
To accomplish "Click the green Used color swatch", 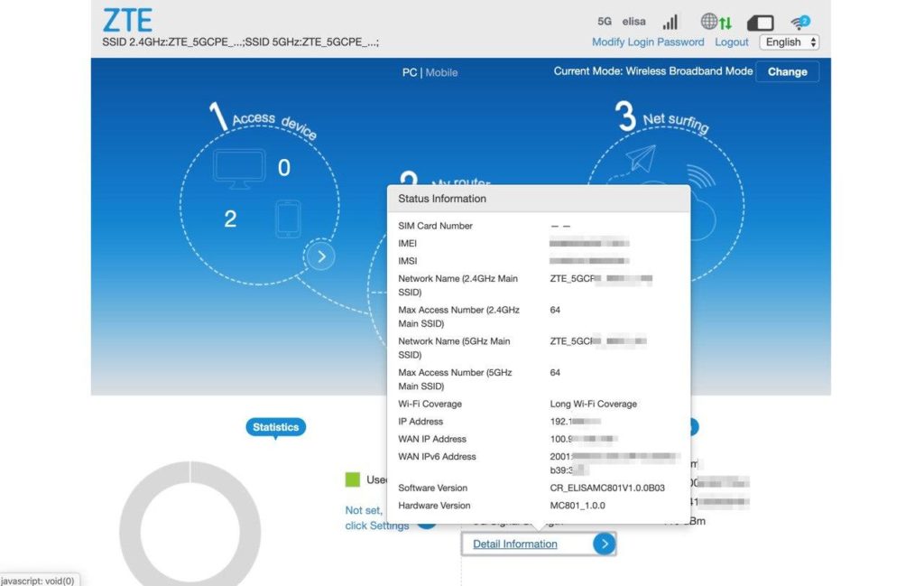I will pyautogui.click(x=352, y=479).
